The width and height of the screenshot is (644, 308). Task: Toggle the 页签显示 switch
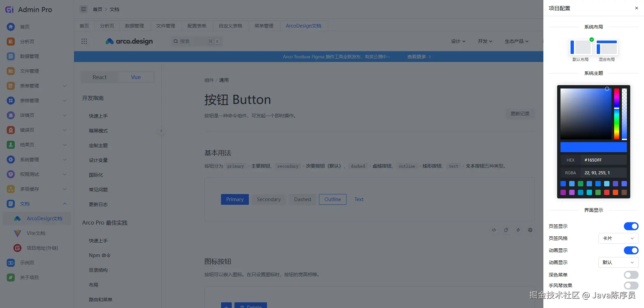[631, 226]
